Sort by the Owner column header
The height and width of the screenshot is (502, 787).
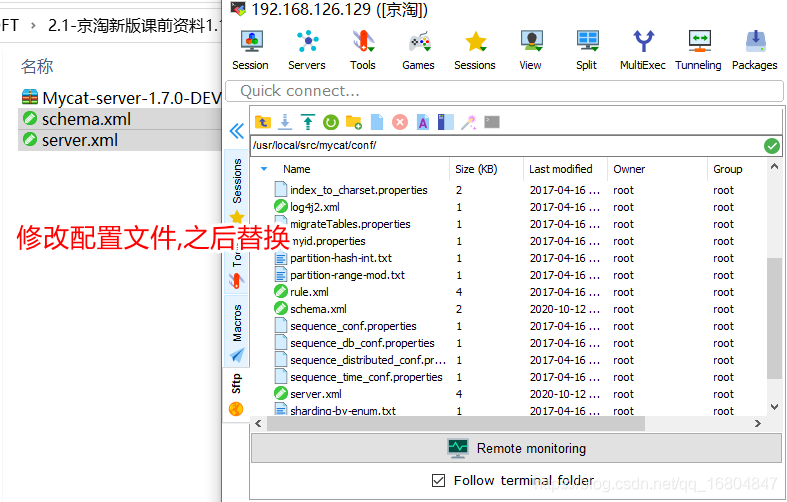coord(629,169)
